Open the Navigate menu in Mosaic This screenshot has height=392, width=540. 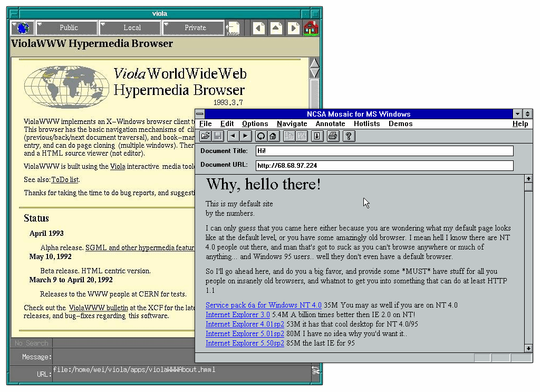(292, 123)
